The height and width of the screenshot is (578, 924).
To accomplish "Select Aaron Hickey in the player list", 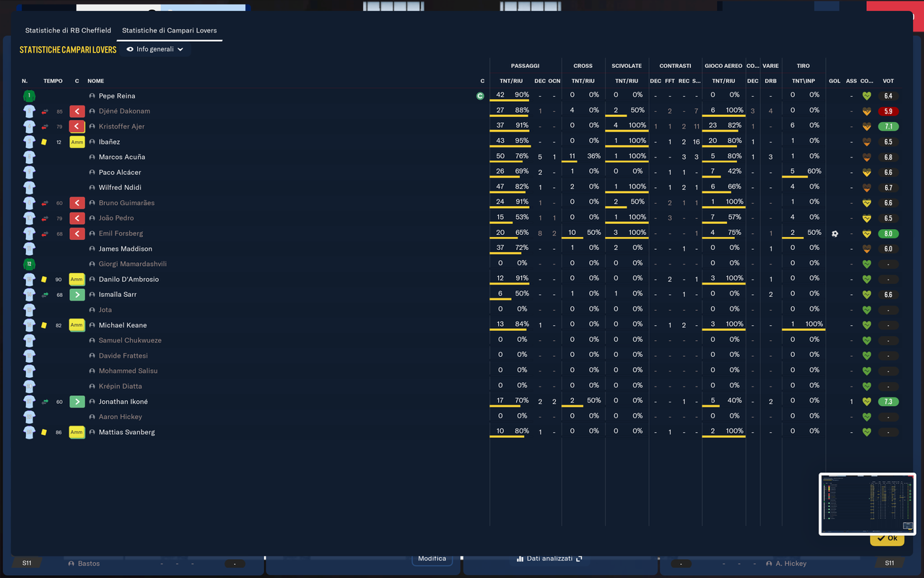I will pos(121,417).
